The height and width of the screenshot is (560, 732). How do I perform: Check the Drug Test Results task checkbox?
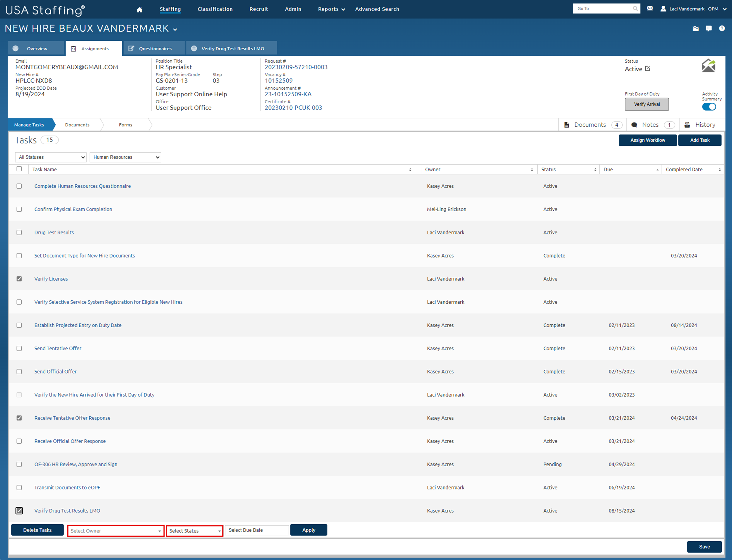coord(19,232)
